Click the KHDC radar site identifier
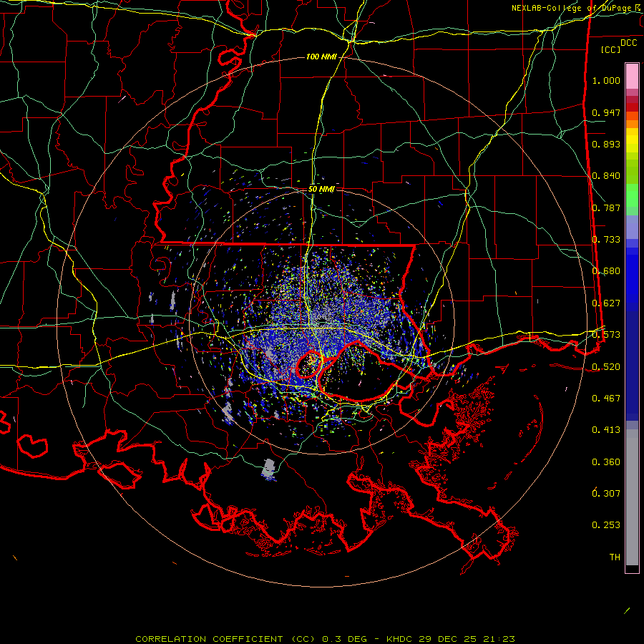Image resolution: width=644 pixels, height=644 pixels. point(400,639)
